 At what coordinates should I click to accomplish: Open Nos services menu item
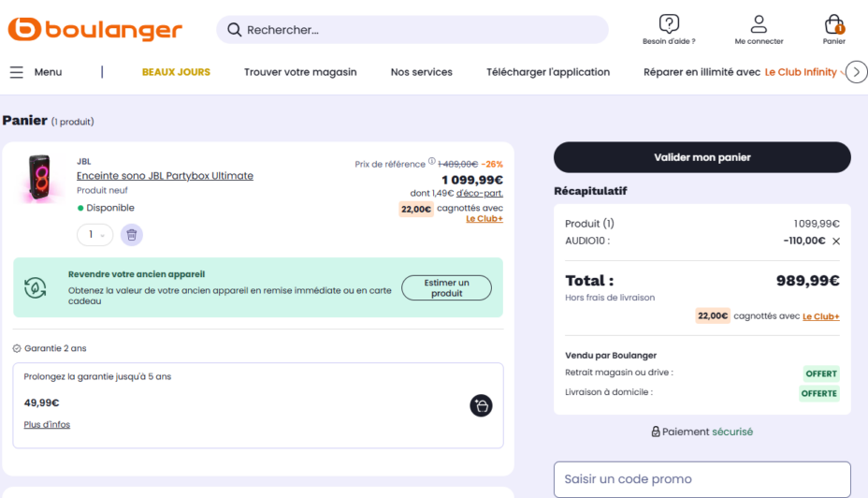point(421,72)
